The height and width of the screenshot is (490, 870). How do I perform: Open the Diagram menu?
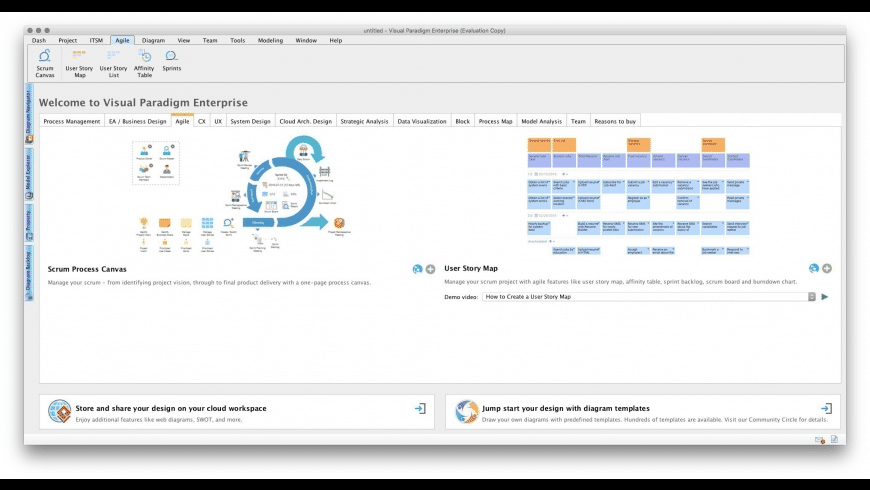pos(153,41)
